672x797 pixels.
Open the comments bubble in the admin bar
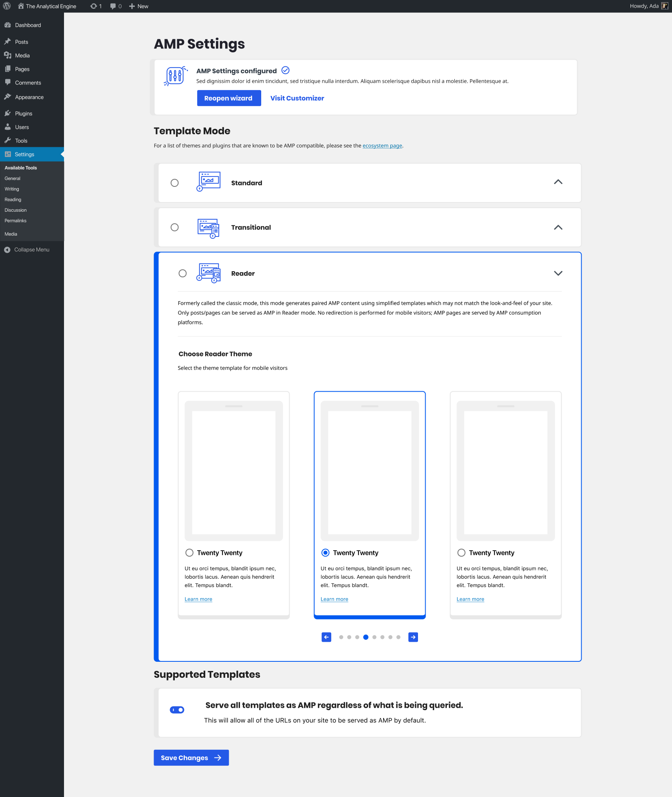coord(113,6)
